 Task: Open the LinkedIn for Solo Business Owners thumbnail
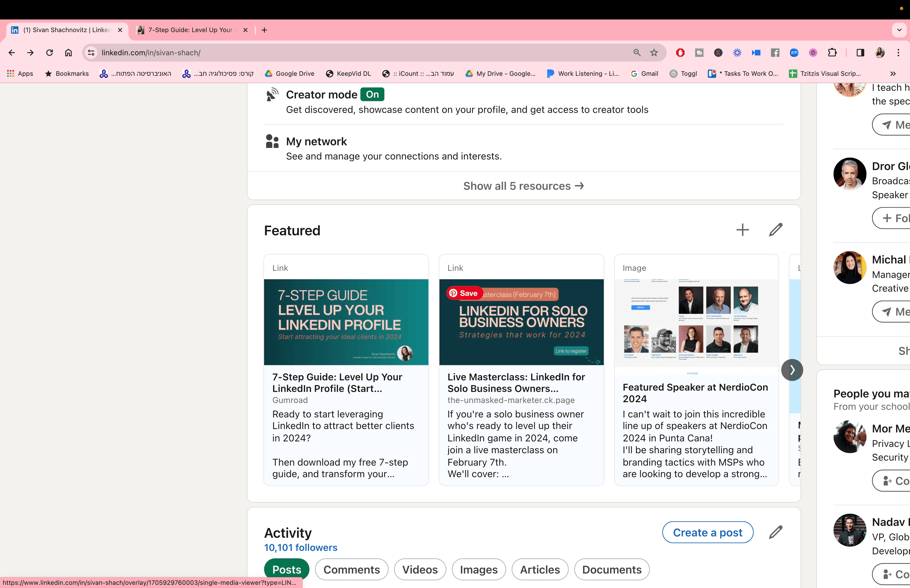[x=521, y=322]
